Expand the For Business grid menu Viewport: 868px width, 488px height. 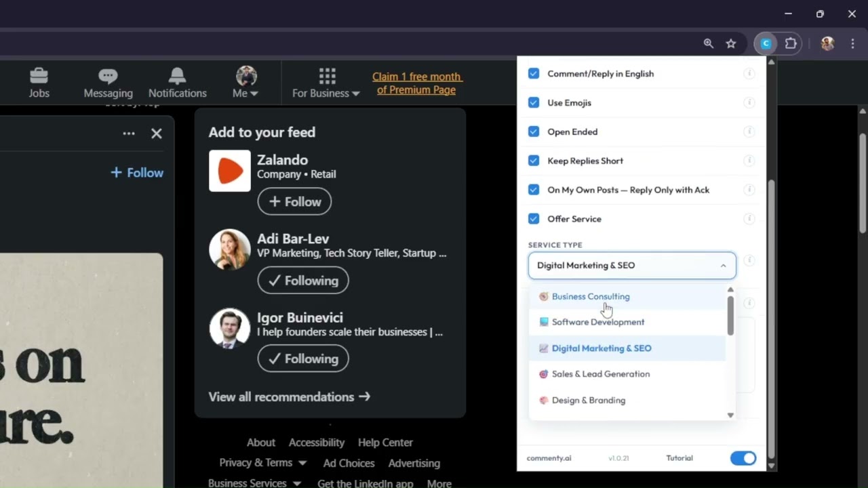(326, 83)
